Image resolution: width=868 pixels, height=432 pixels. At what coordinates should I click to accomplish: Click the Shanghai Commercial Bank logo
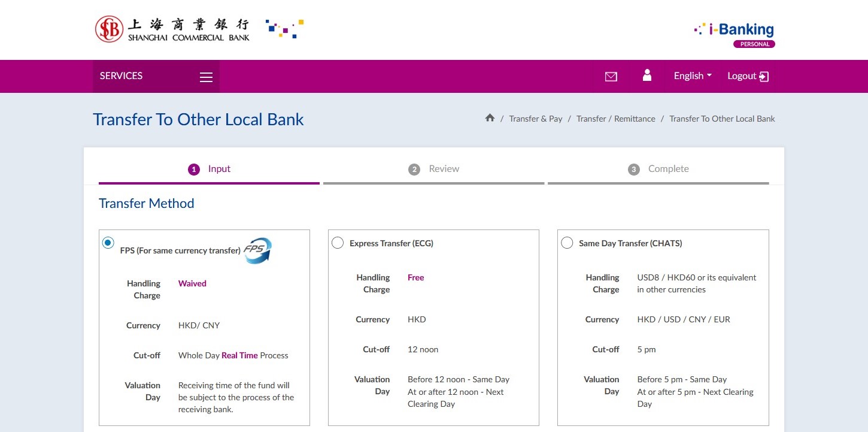[172, 29]
